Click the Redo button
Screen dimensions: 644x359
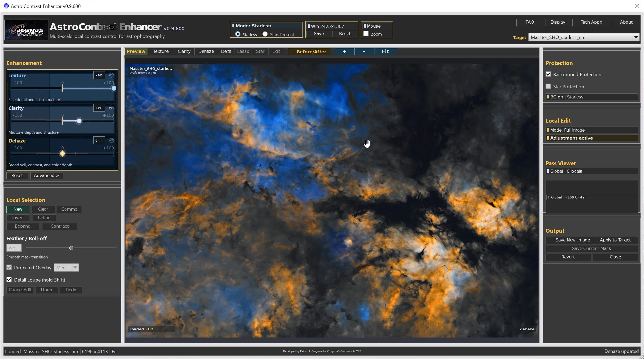click(71, 290)
